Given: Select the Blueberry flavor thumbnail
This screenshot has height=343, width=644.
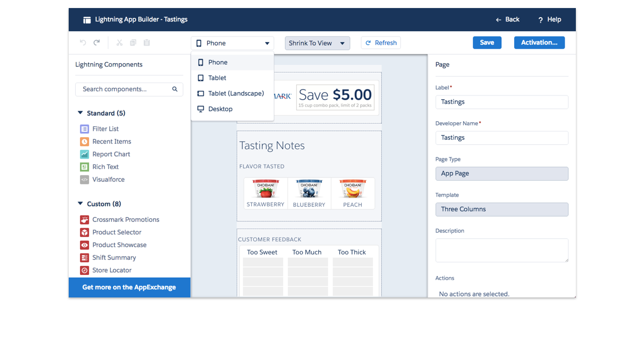Looking at the screenshot, I should click(x=309, y=193).
